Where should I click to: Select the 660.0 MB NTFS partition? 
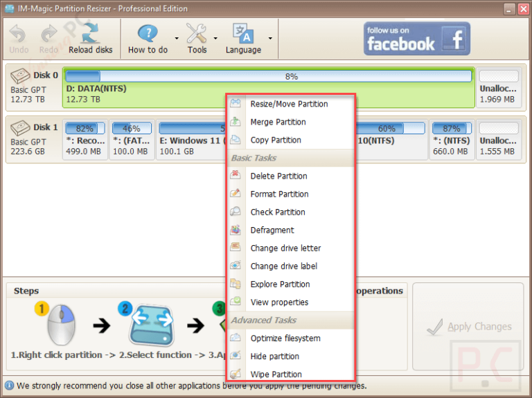(452, 139)
